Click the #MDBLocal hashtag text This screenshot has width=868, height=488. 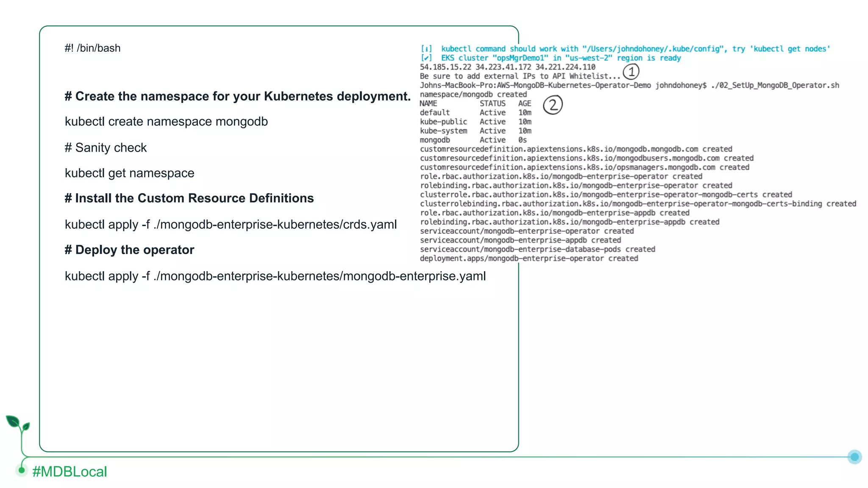70,471
